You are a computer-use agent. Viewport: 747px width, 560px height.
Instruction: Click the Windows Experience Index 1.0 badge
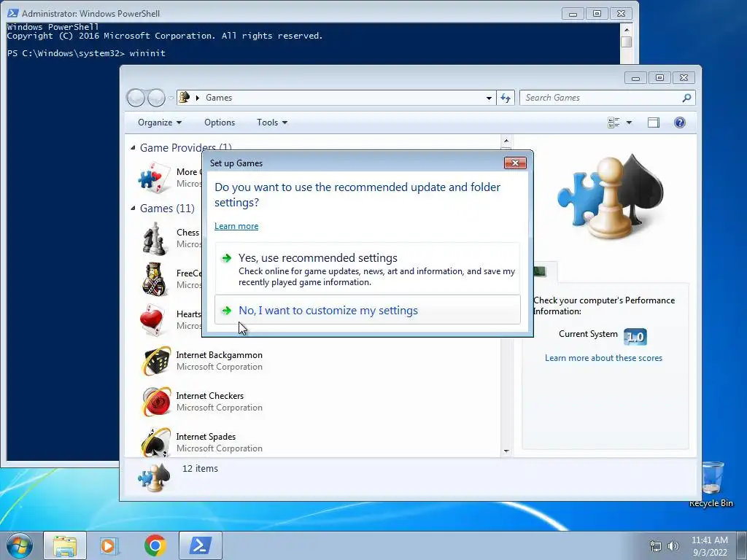coord(635,337)
